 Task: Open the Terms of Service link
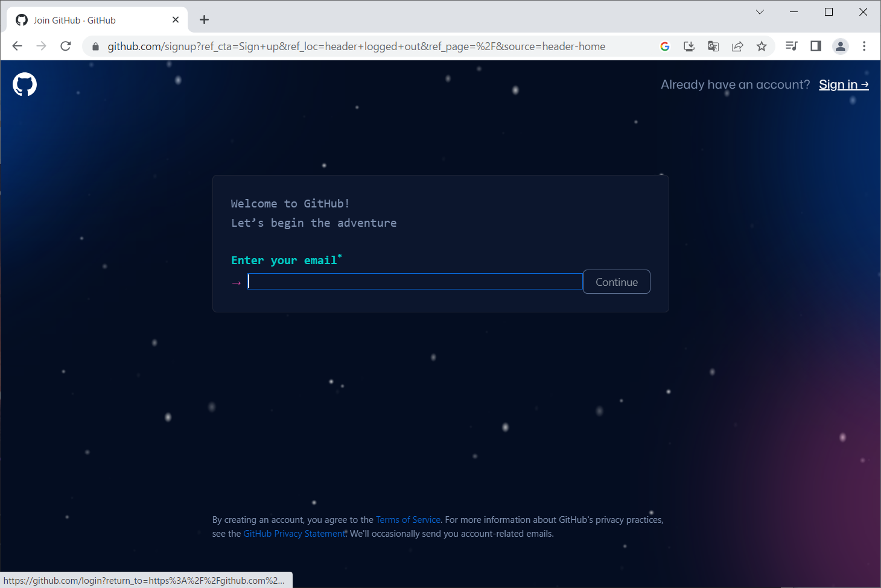coord(408,520)
